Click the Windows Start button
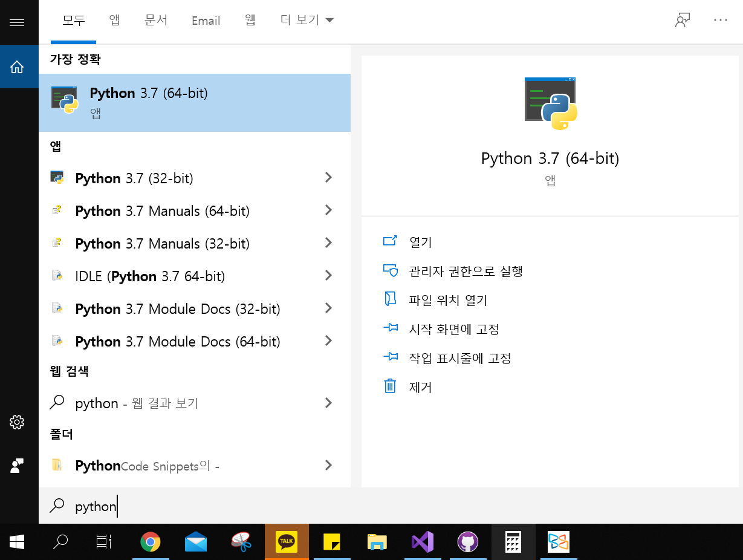This screenshot has height=560, width=743. pyautogui.click(x=17, y=542)
